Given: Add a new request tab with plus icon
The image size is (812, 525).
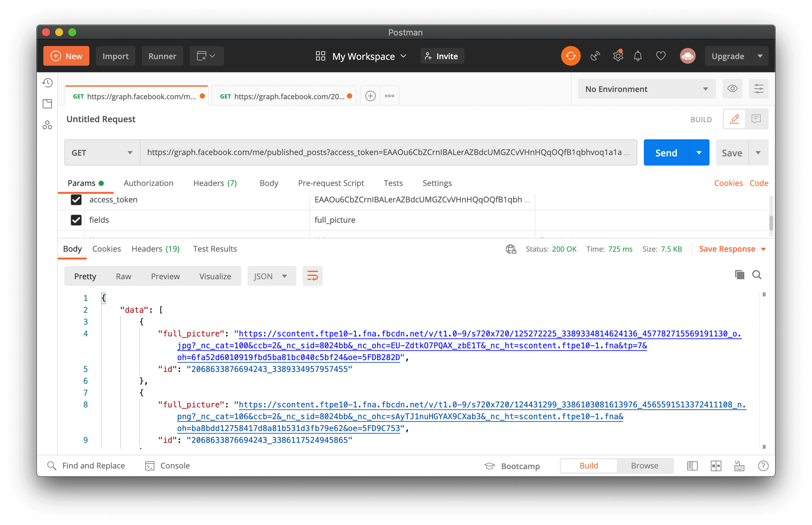Looking at the screenshot, I should 370,96.
